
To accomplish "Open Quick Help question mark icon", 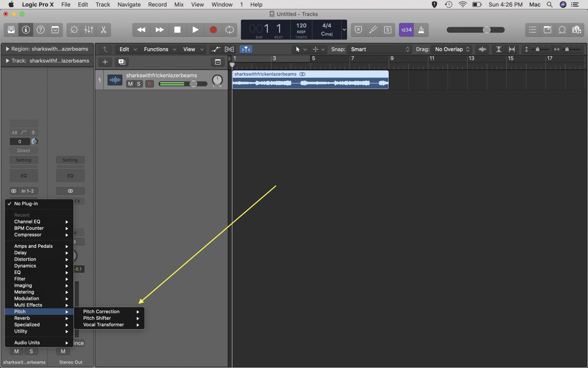I will (x=40, y=30).
